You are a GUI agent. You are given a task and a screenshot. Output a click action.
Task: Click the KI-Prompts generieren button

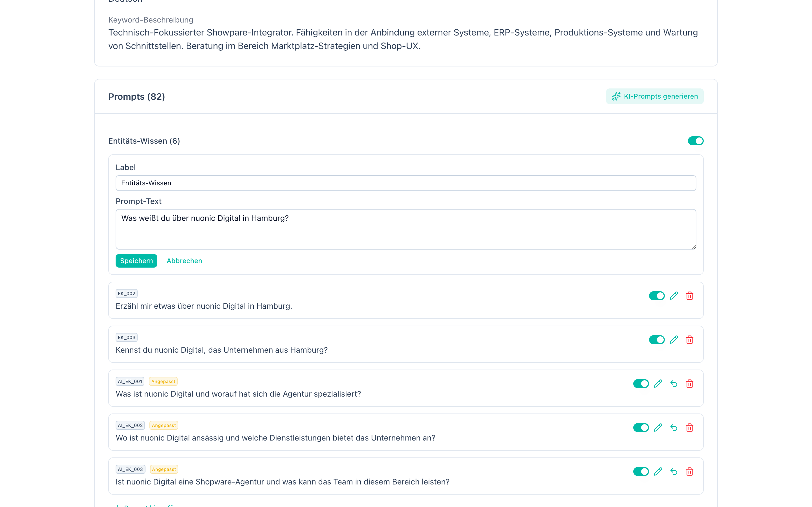[655, 96]
